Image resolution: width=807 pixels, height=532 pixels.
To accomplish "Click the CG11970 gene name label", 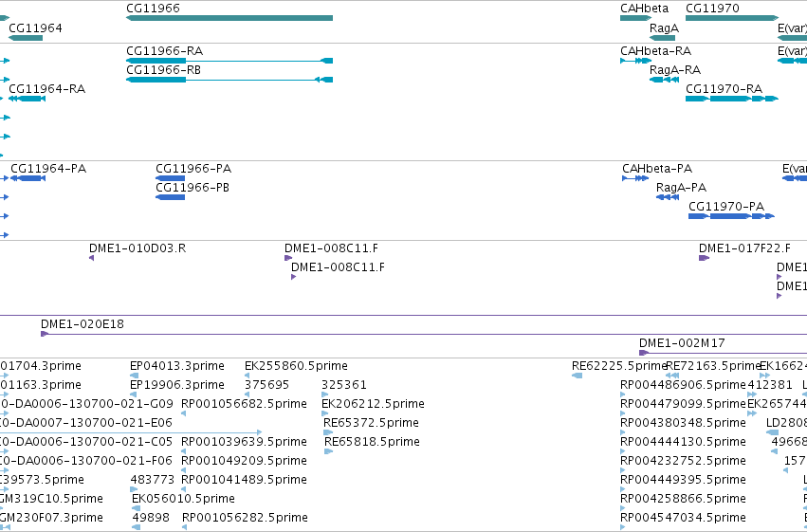I will (712, 9).
